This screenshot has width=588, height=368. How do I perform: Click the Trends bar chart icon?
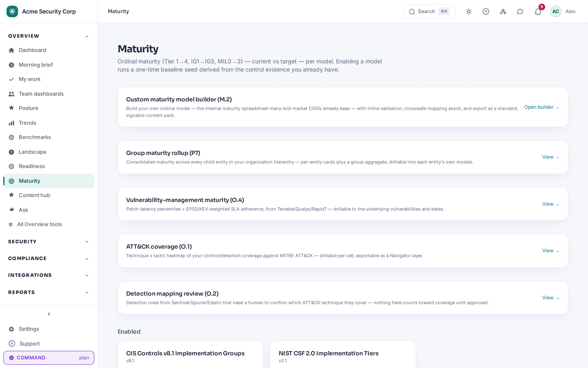pos(11,123)
